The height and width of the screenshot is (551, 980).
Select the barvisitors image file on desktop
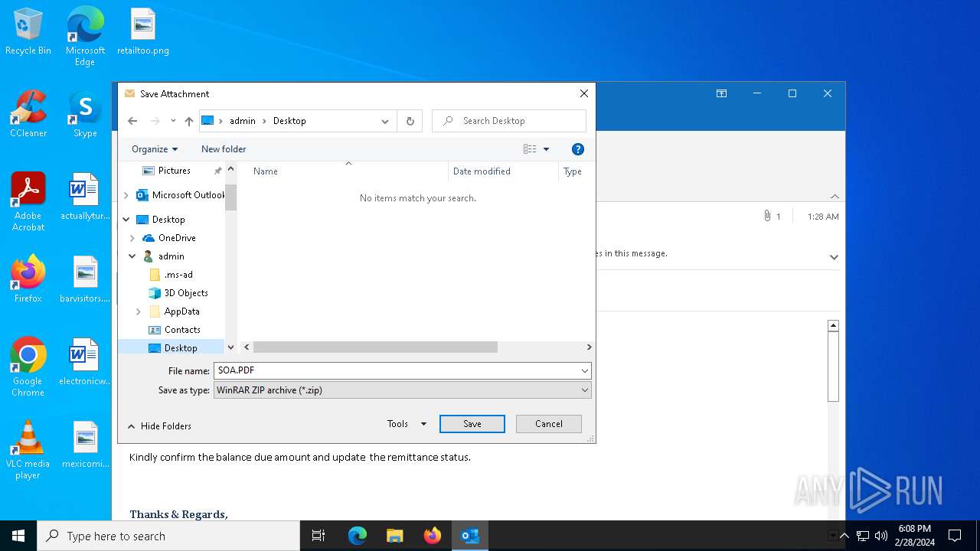click(x=85, y=279)
